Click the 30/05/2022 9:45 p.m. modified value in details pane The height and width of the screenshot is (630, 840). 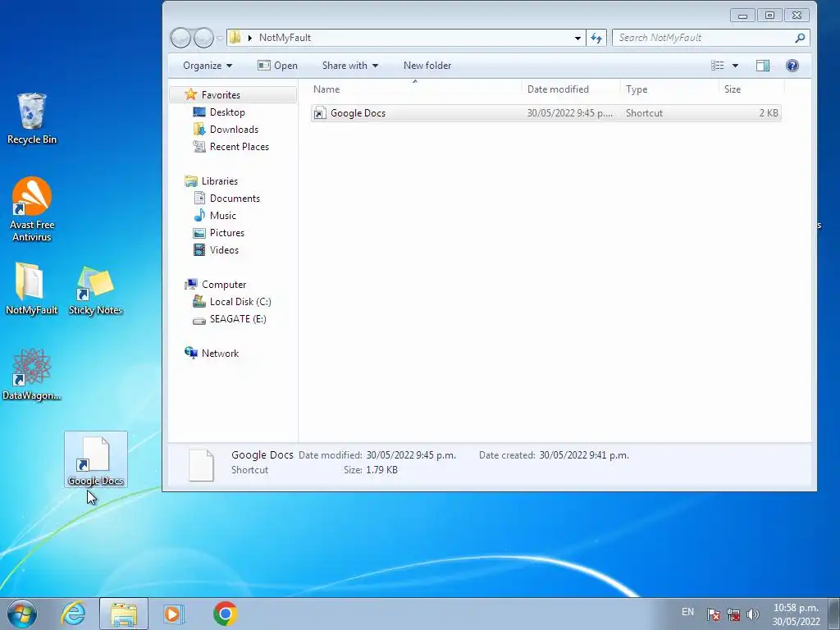(411, 454)
